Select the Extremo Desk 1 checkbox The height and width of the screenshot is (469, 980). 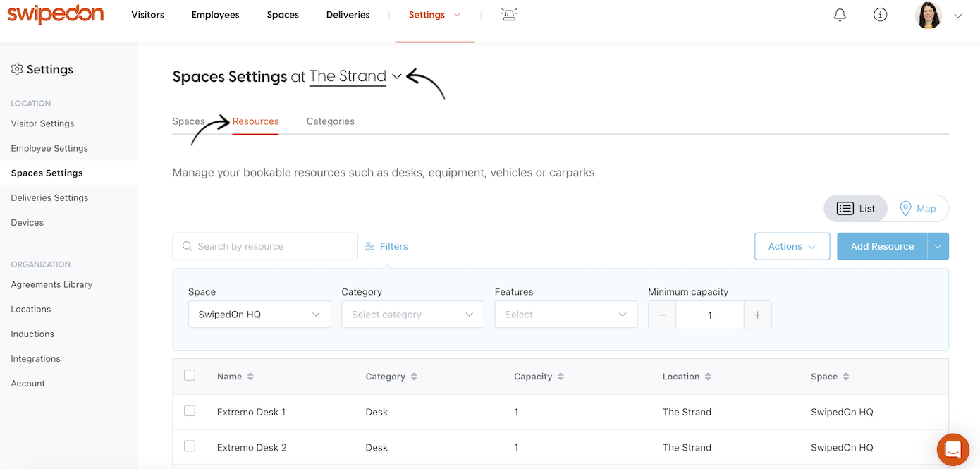pyautogui.click(x=190, y=410)
